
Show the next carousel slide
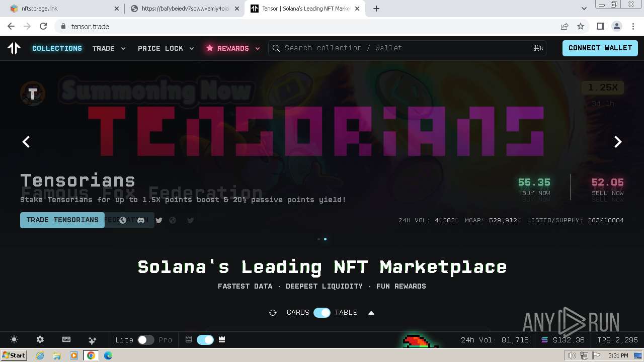click(618, 142)
